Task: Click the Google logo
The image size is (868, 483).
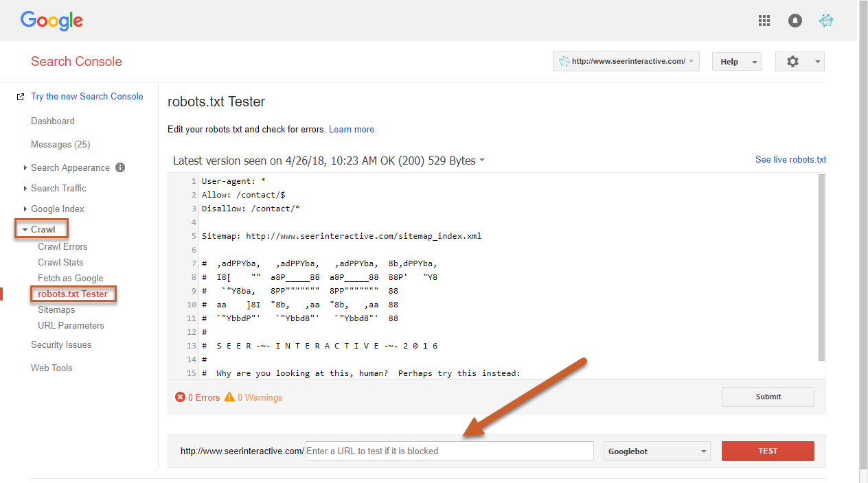Action: pyautogui.click(x=52, y=21)
